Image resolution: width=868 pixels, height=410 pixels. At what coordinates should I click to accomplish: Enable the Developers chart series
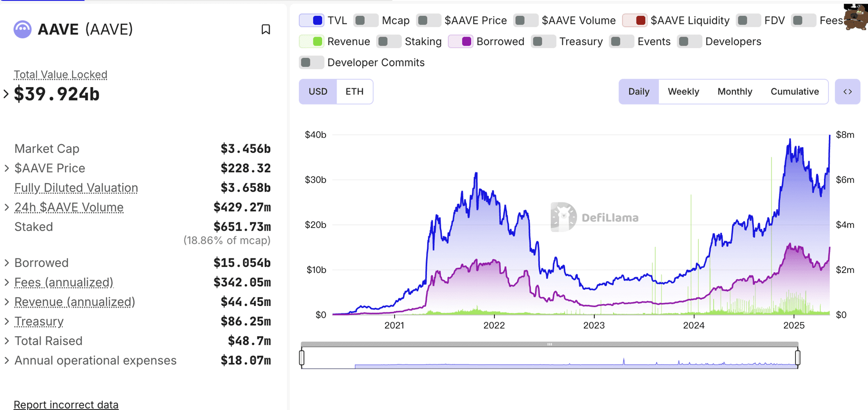689,42
